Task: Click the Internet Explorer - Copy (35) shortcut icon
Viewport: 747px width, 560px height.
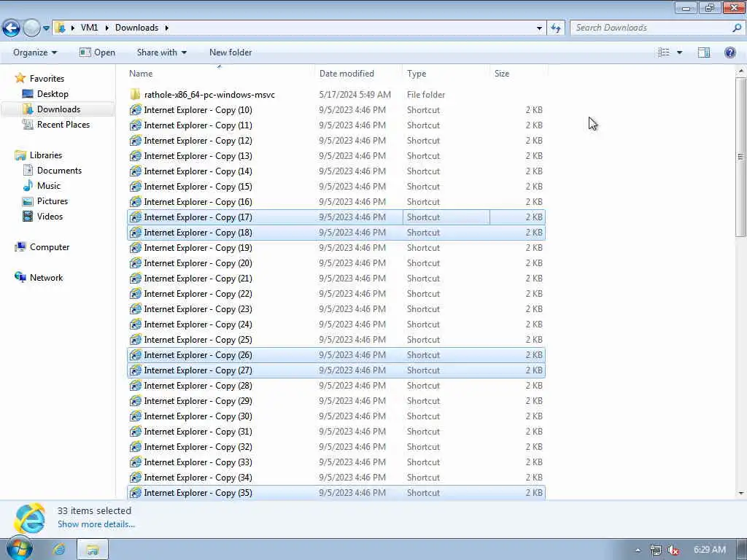Action: pyautogui.click(x=135, y=493)
